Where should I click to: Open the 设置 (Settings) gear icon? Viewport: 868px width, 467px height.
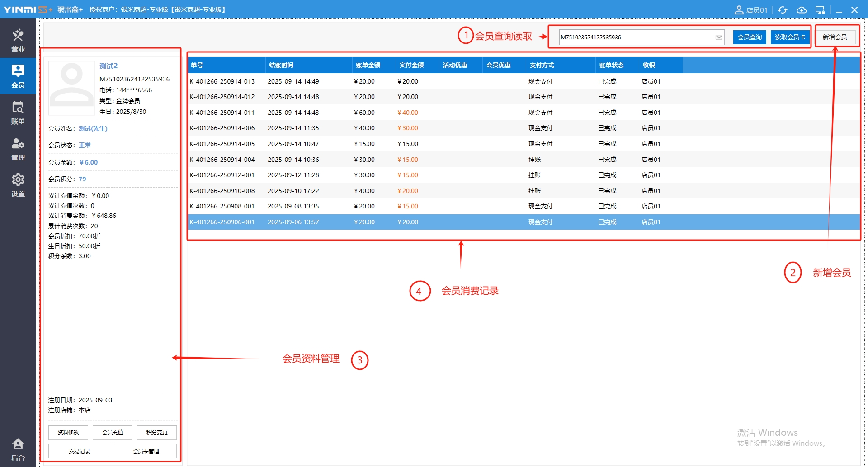(x=18, y=184)
